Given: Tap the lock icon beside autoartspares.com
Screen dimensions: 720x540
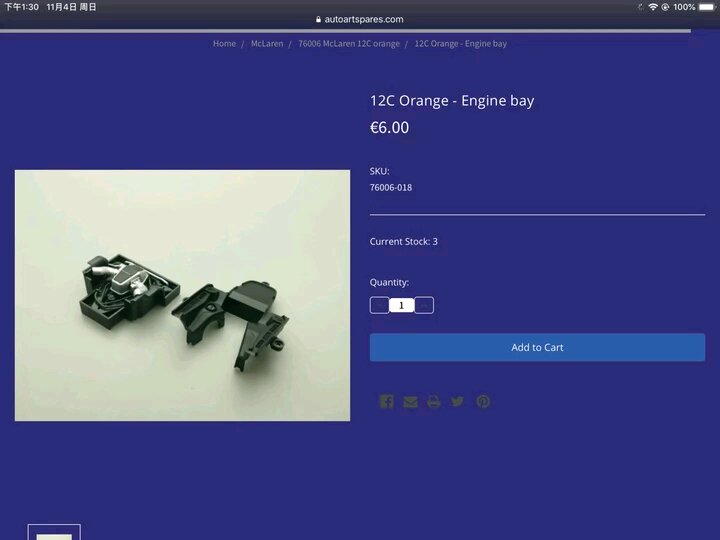Looking at the screenshot, I should point(318,19).
